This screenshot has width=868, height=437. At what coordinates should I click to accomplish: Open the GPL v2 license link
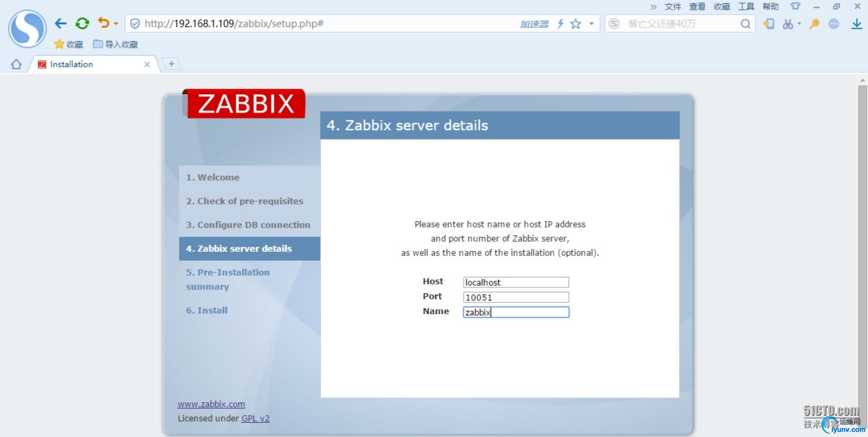coord(256,418)
